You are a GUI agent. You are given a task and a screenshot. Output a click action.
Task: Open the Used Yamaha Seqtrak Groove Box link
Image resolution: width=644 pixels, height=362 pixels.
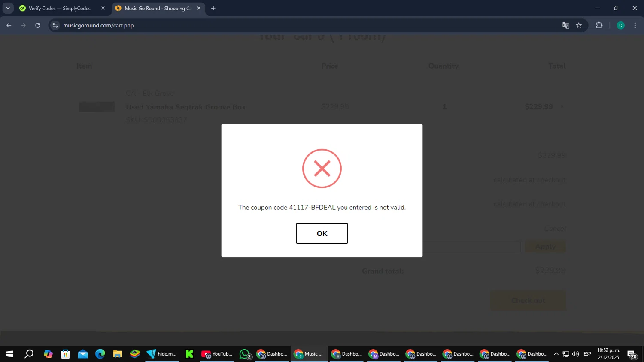(186, 107)
